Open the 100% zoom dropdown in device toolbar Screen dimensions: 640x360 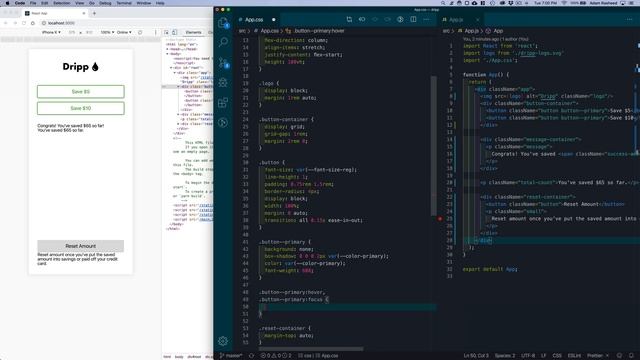pos(107,32)
